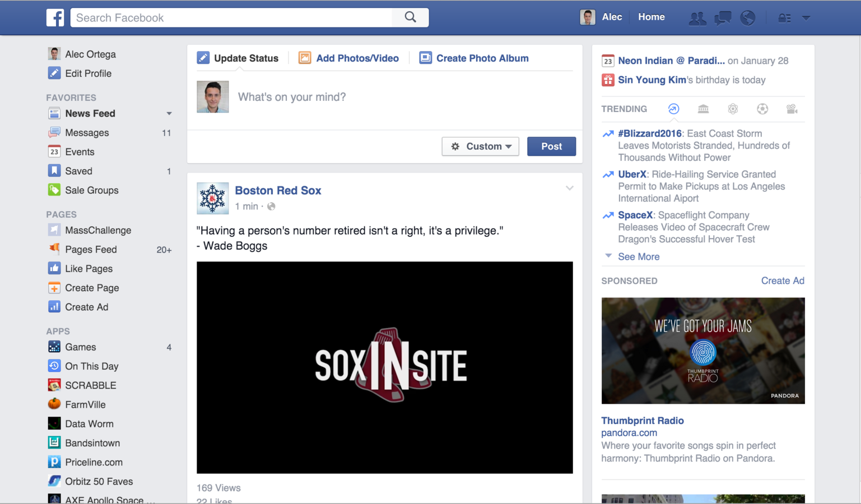This screenshot has width=861, height=504.
Task: Select the top trends icon in Trending
Action: tap(674, 109)
